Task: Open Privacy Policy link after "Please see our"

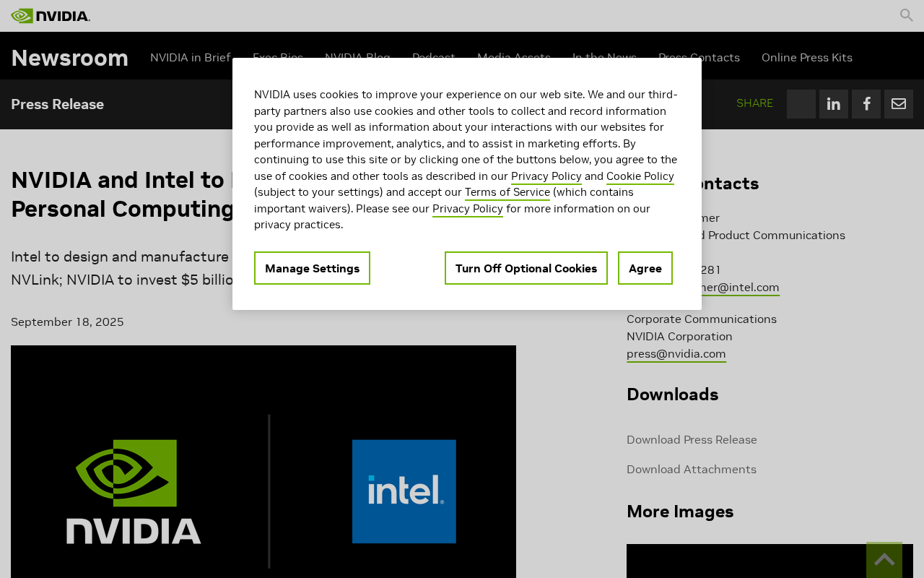Action: pos(468,209)
